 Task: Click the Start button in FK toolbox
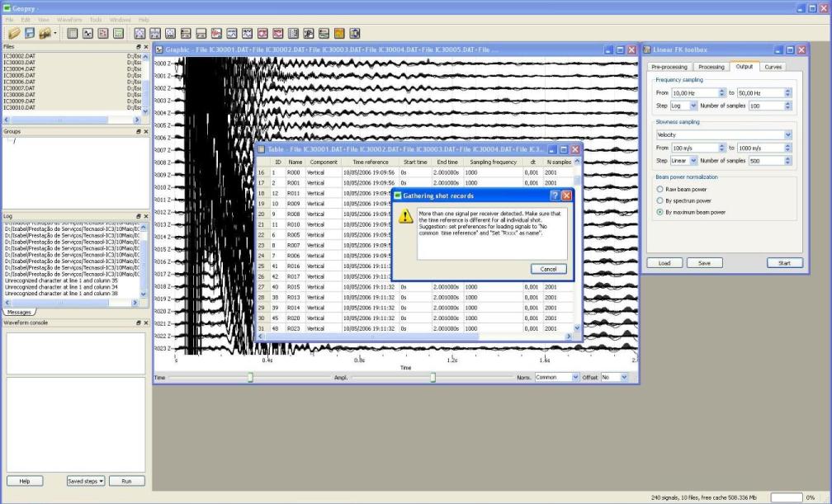tap(784, 262)
